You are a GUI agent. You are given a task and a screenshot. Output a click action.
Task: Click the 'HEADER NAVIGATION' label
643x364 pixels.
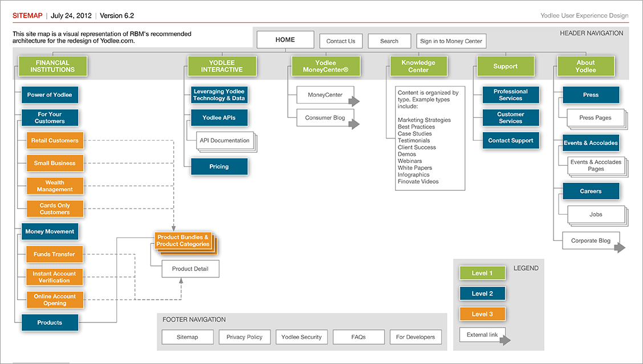[x=592, y=33]
